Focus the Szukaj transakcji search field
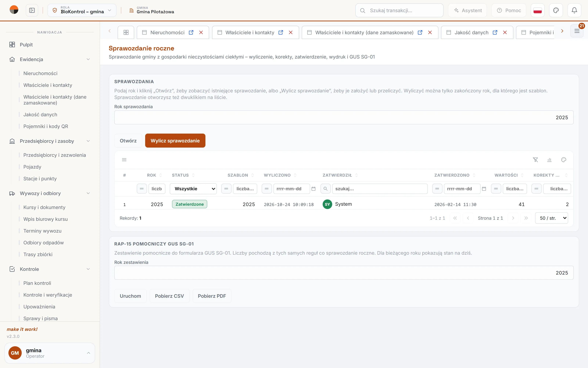This screenshot has width=588, height=368. coord(399,10)
